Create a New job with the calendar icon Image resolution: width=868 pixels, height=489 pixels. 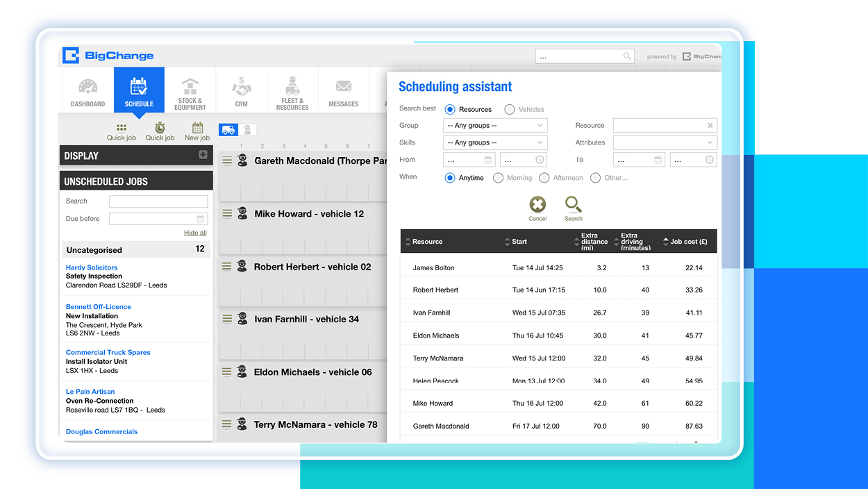(197, 131)
